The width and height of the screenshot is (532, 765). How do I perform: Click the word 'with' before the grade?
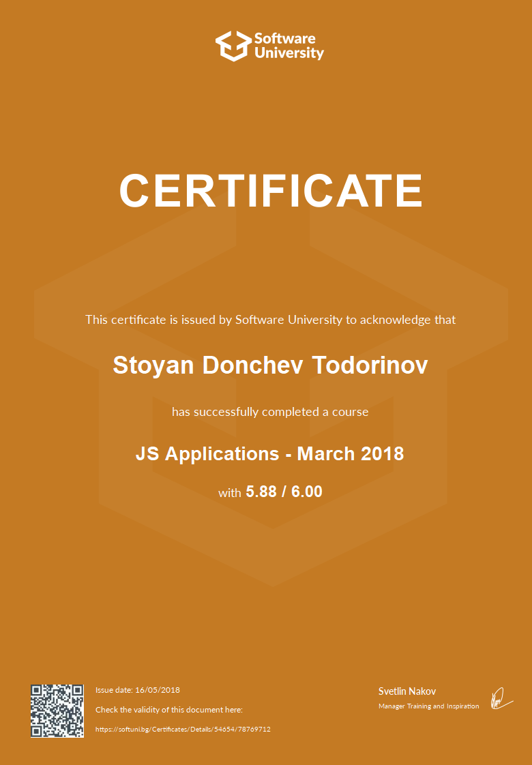coord(229,492)
